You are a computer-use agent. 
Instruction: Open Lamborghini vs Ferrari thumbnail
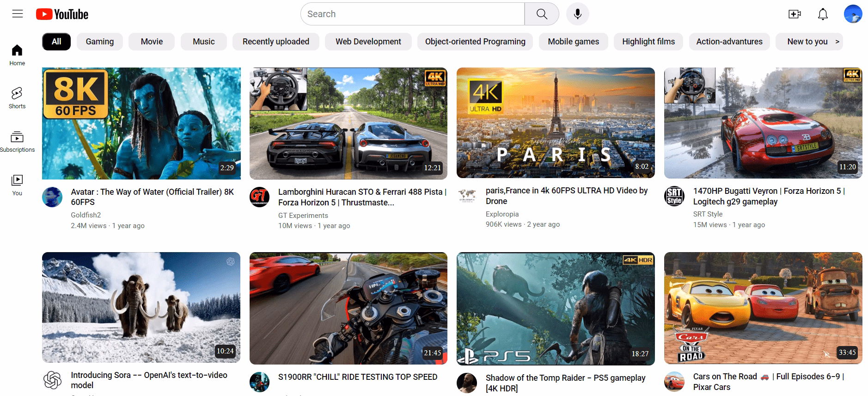(x=348, y=124)
